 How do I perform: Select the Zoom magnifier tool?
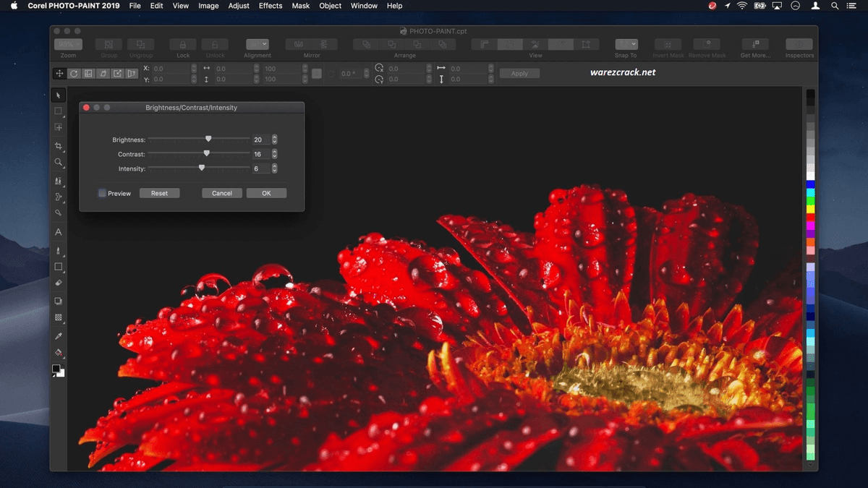(x=59, y=163)
